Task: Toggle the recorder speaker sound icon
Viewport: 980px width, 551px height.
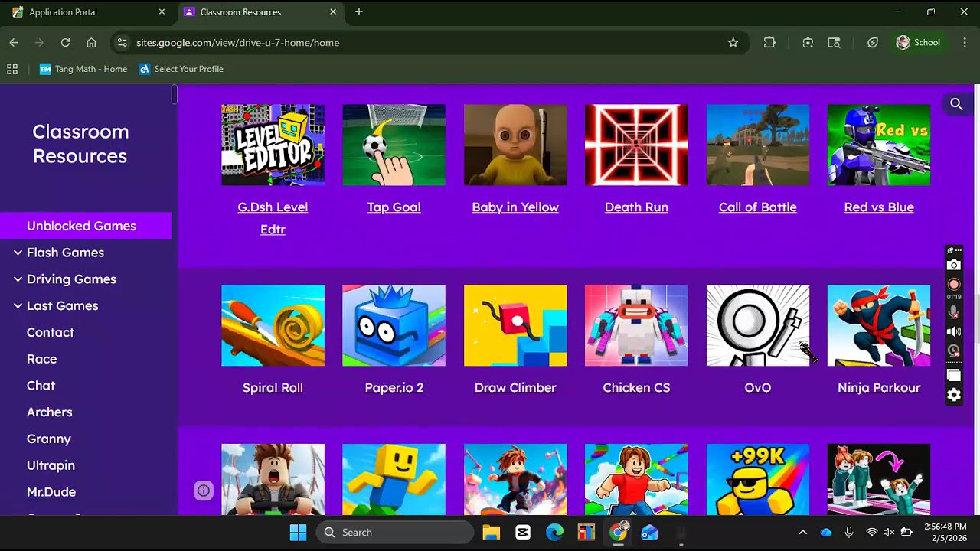Action: pyautogui.click(x=953, y=331)
